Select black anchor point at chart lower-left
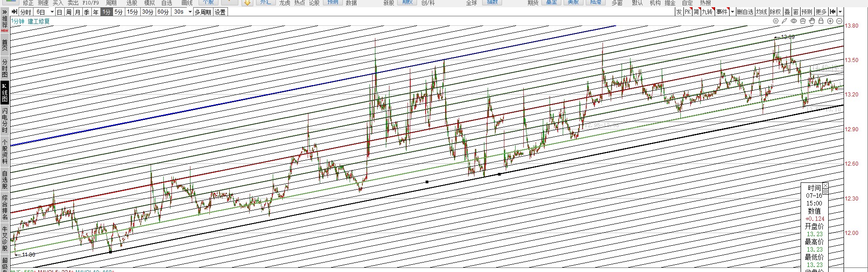 (110, 252)
